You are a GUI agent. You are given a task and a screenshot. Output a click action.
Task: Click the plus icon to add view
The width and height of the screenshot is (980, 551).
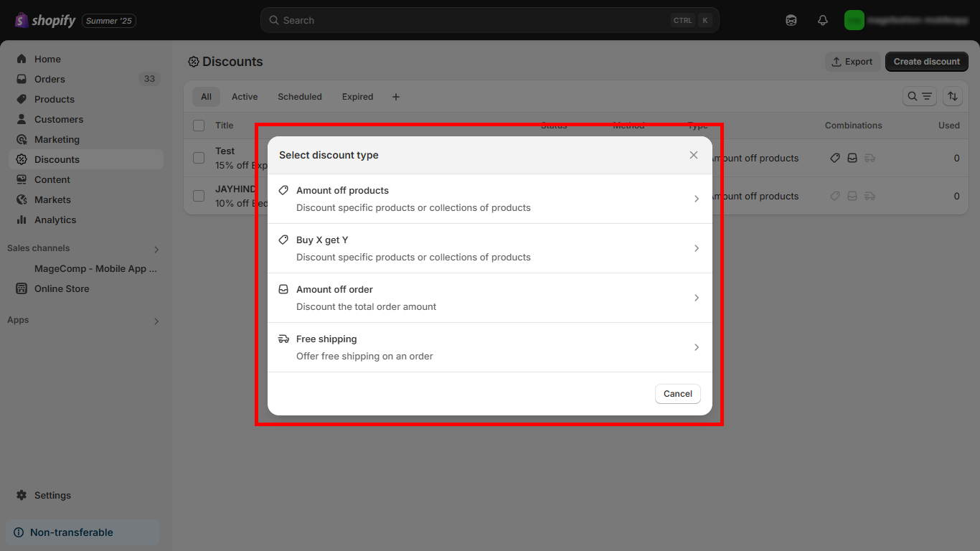(396, 97)
